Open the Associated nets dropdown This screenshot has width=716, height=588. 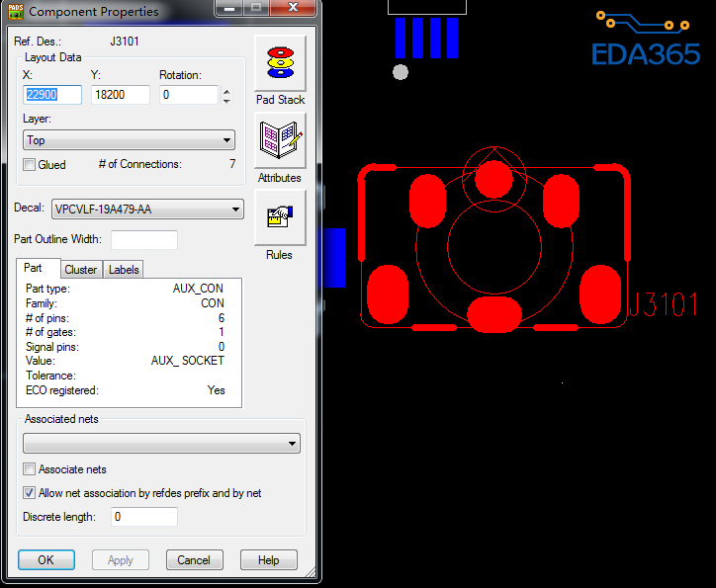[x=161, y=444]
